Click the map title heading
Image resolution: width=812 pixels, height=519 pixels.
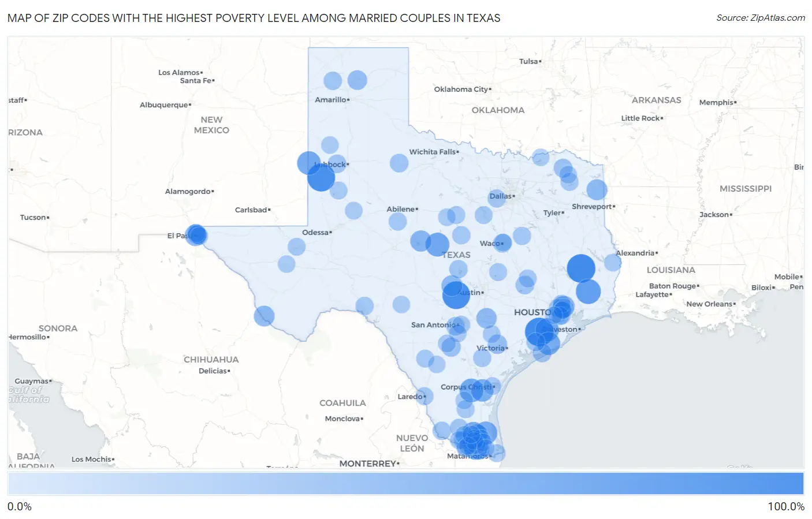[254, 18]
